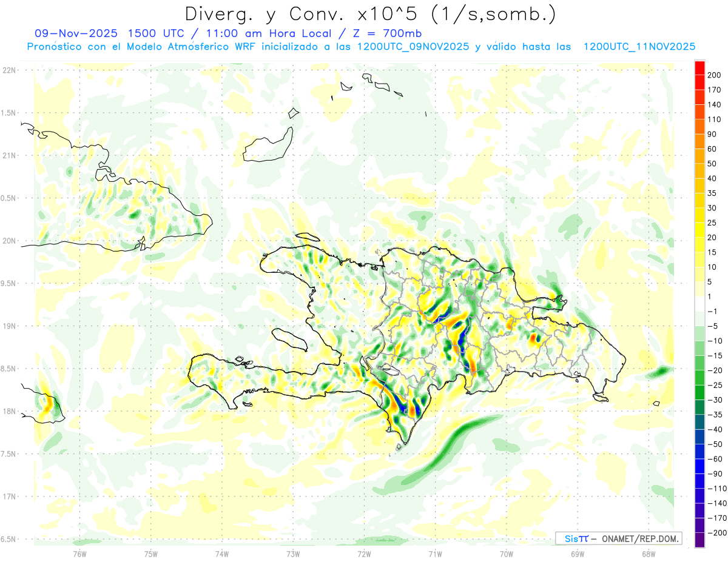Click the 68W longitude label
This screenshot has height=562, width=728.
[649, 554]
